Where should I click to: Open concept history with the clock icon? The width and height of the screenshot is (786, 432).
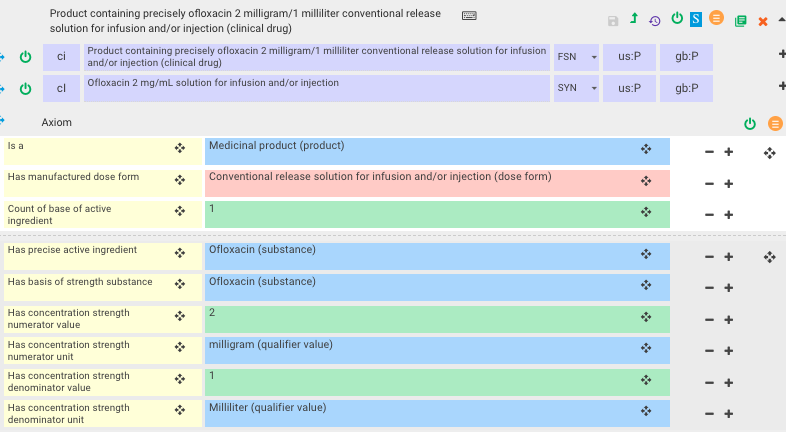coord(654,20)
